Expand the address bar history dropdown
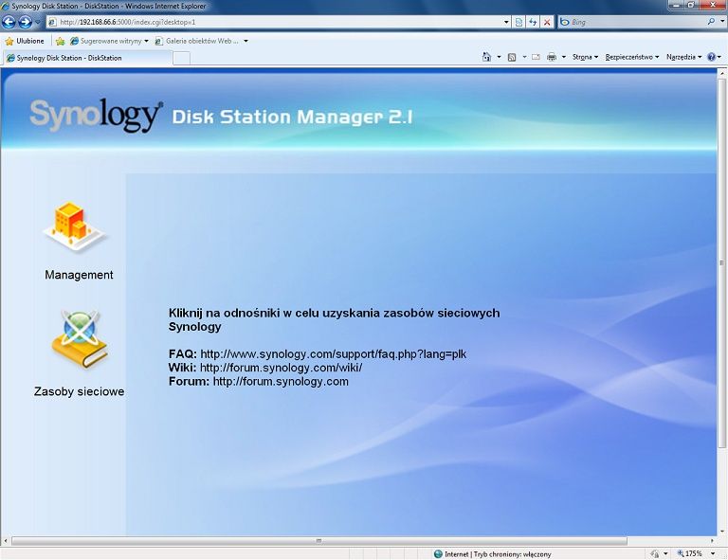 click(506, 22)
